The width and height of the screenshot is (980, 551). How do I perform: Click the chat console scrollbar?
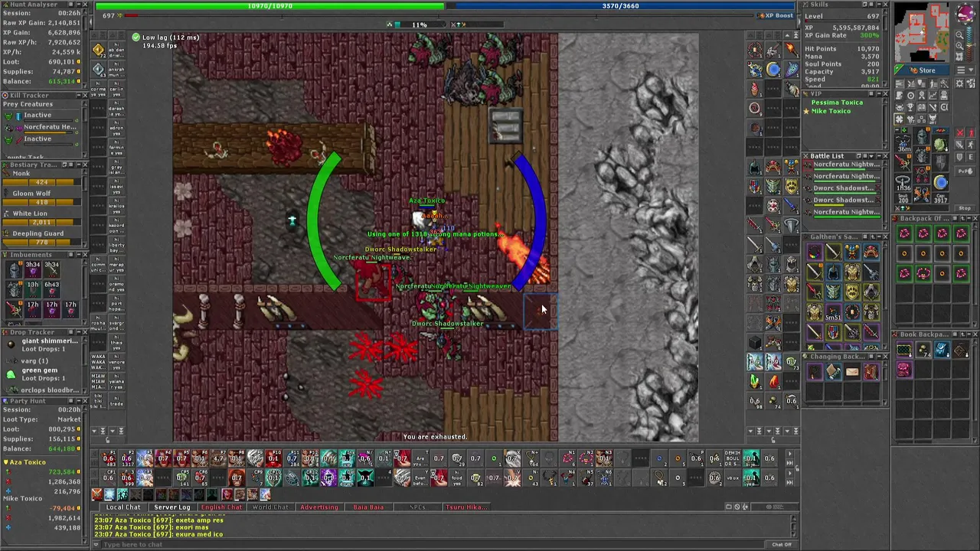pos(794,525)
